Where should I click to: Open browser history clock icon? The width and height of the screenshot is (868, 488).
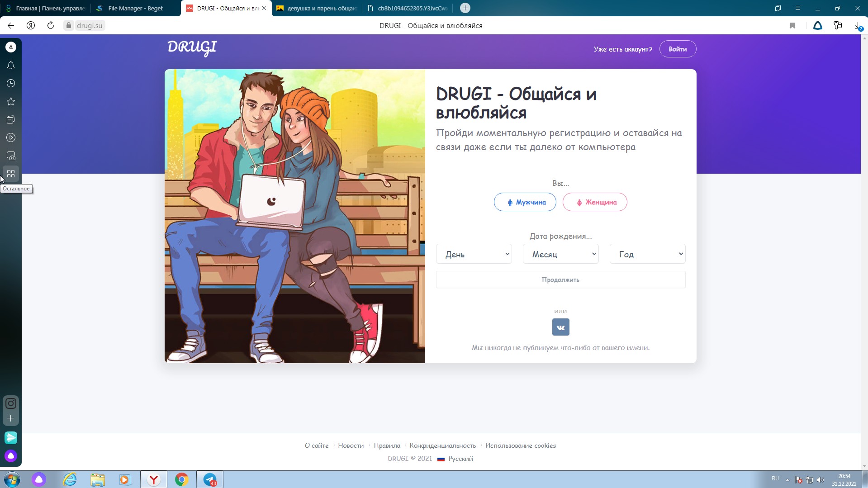tap(11, 84)
